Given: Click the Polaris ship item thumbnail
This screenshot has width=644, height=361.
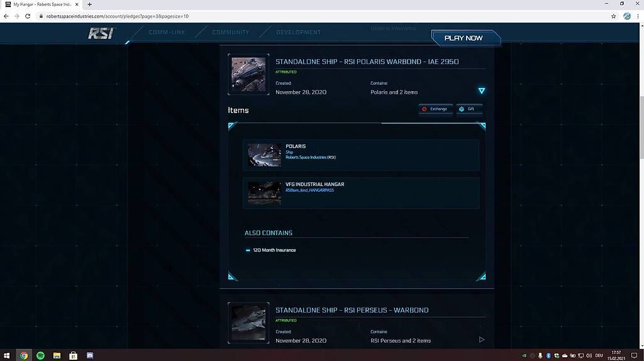Looking at the screenshot, I should [265, 155].
